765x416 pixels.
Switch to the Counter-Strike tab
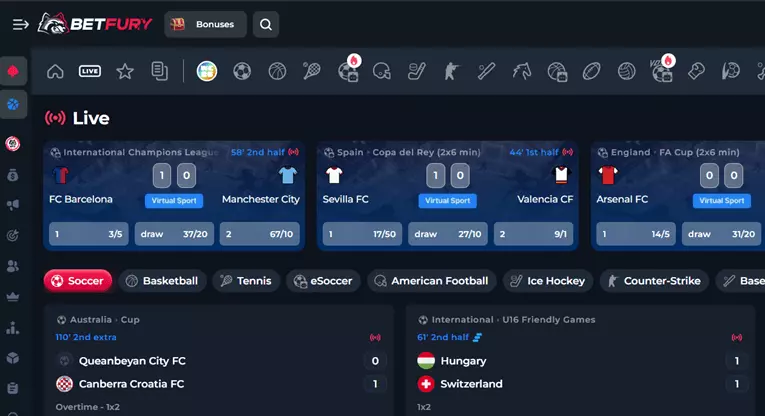[654, 281]
